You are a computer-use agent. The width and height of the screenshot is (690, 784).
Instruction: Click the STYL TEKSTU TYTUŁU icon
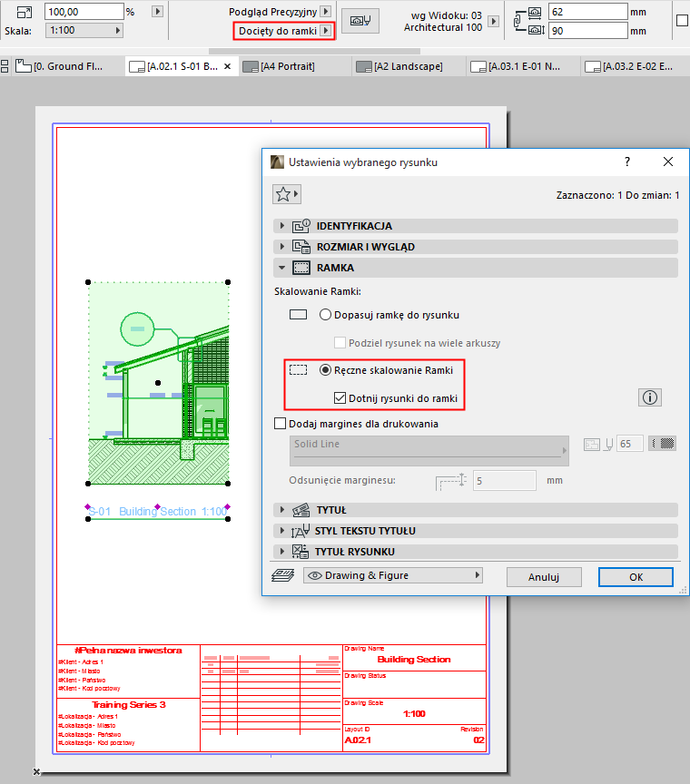[x=301, y=531]
